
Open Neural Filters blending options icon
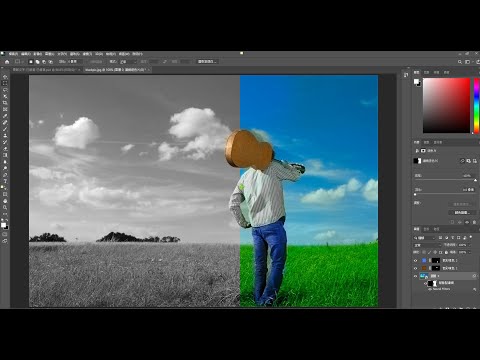(474, 289)
